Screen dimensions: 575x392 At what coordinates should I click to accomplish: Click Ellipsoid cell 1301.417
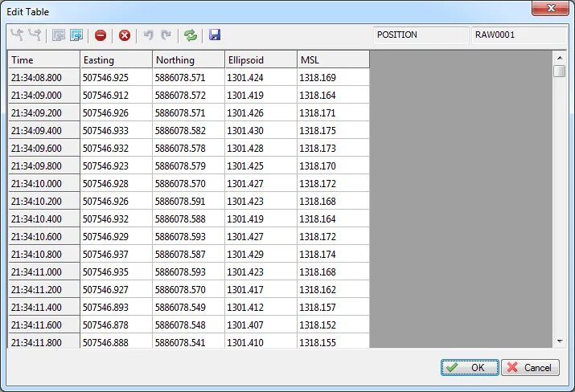pos(261,289)
